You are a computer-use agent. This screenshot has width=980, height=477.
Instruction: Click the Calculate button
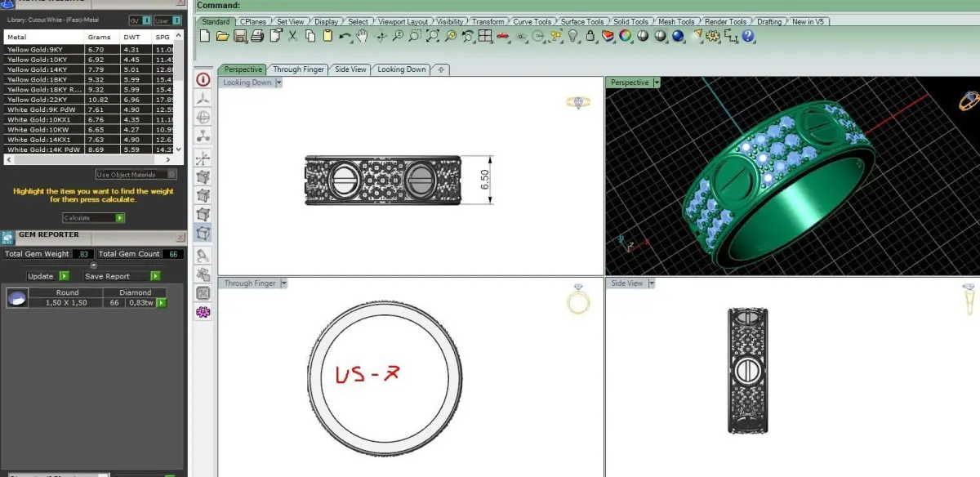pyautogui.click(x=94, y=218)
